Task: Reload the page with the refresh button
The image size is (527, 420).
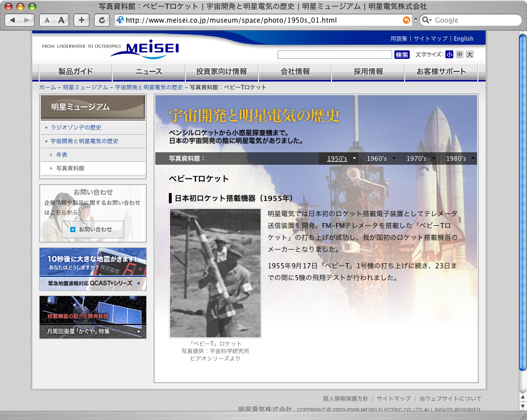Action: tap(101, 20)
